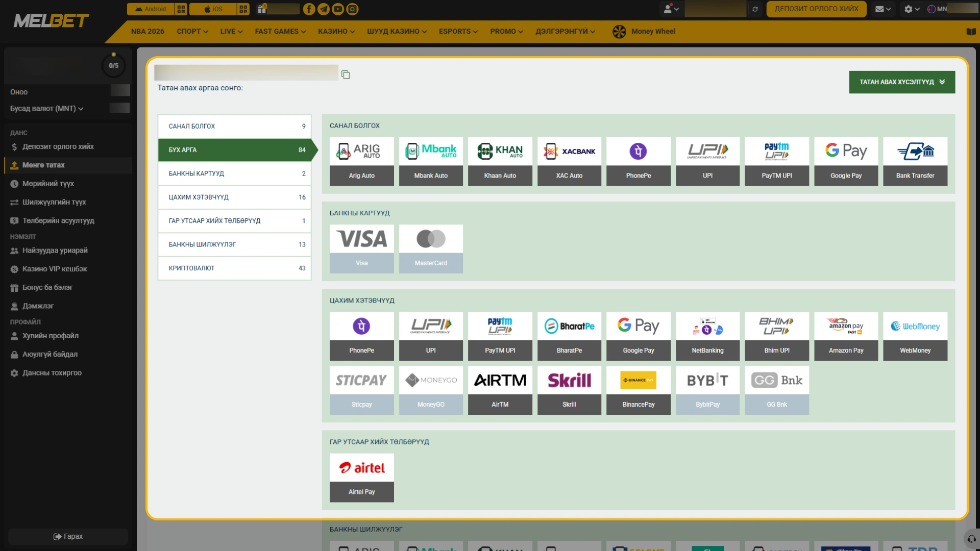The image size is (980, 551).
Task: Open the MN language selector
Action: click(937, 9)
